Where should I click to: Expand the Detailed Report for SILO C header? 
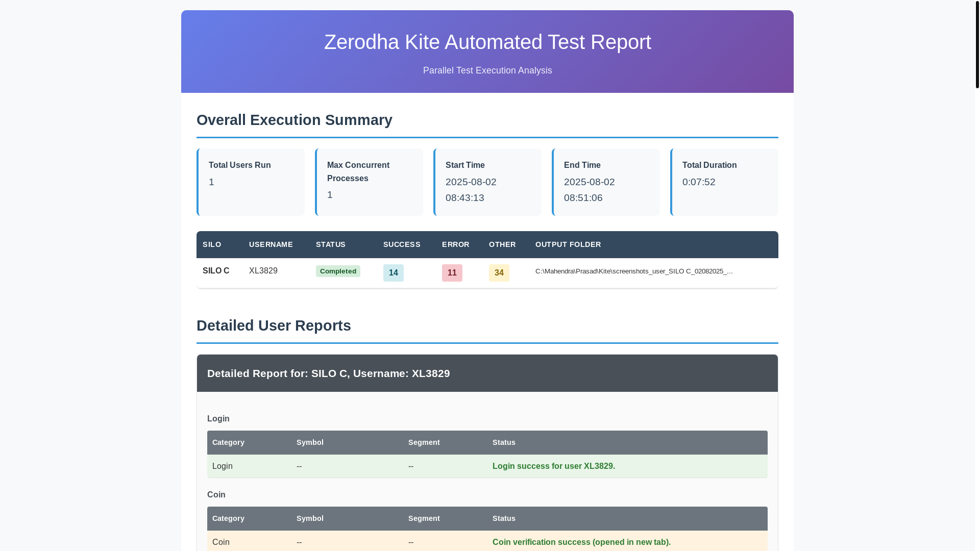click(x=487, y=373)
